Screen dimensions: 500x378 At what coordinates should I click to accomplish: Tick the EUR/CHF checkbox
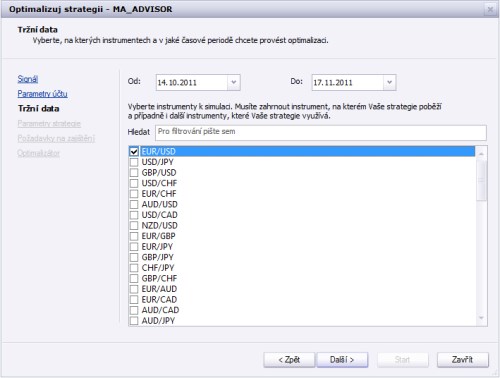point(134,194)
